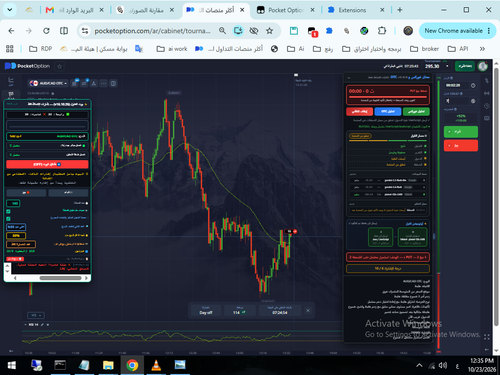Click the favorite star next to PocketOption logo

click(60, 66)
